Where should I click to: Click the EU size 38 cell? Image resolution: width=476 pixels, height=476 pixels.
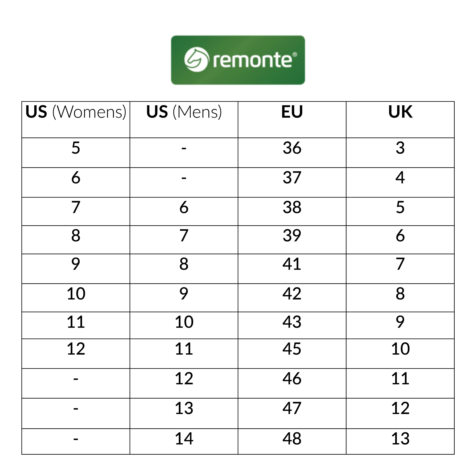pos(292,207)
